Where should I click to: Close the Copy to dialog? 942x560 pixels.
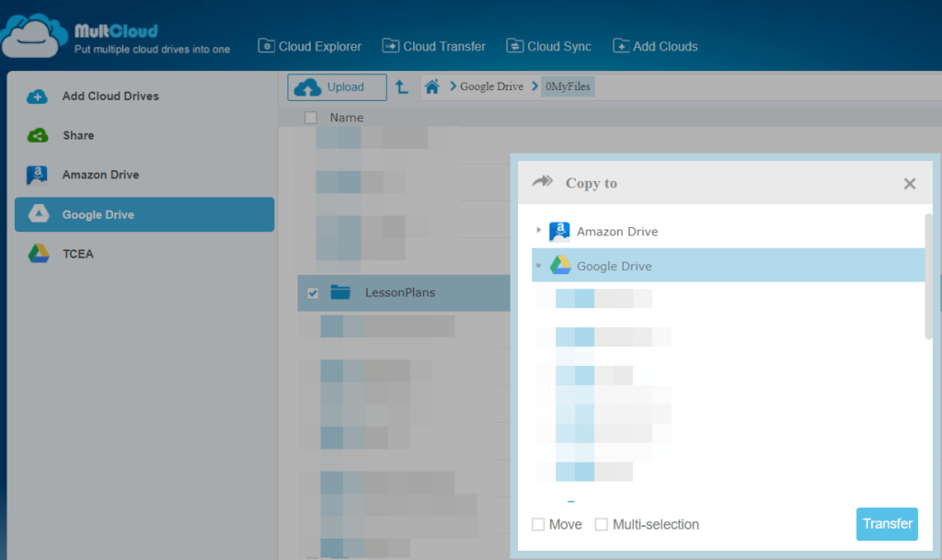pyautogui.click(x=910, y=184)
